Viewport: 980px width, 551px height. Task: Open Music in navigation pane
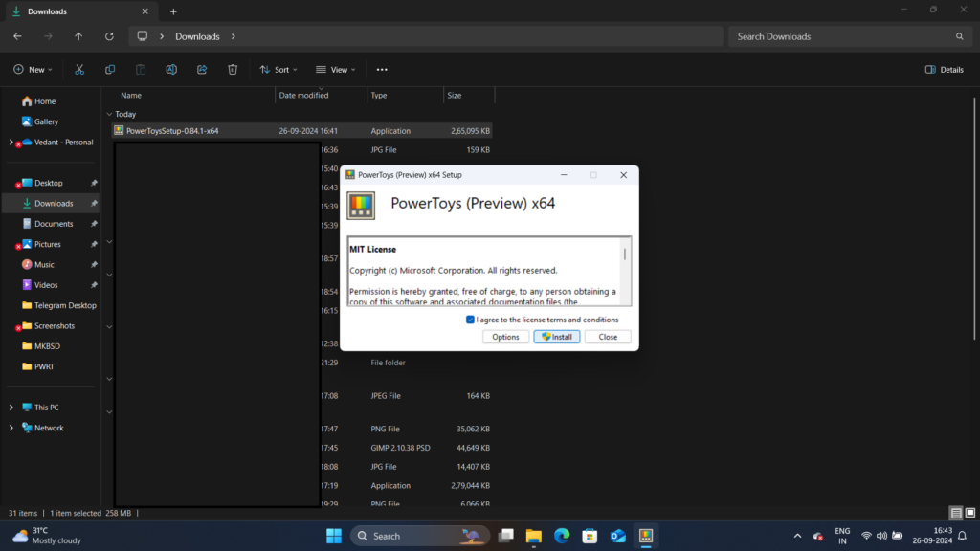coord(52,264)
